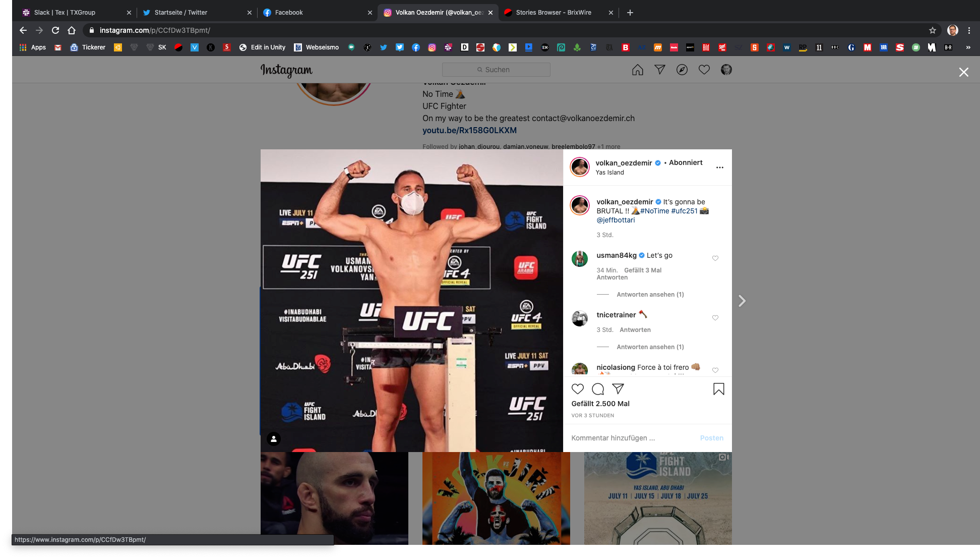The width and height of the screenshot is (980, 559).
Task: Click the Posten button
Action: [x=711, y=438]
